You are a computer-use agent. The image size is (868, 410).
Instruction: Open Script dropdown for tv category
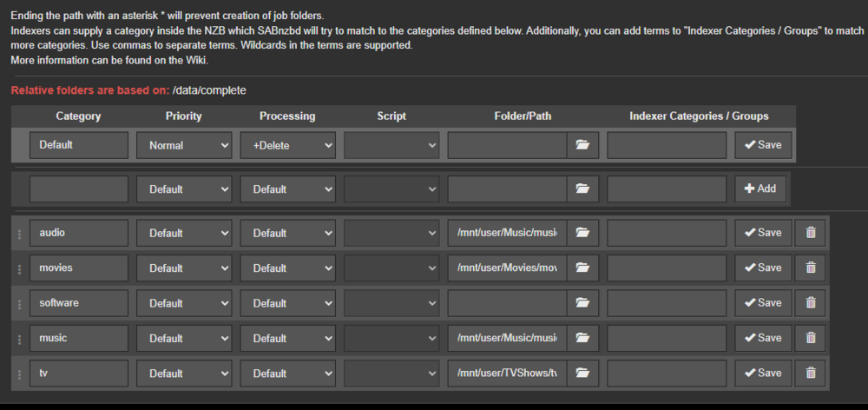coord(391,373)
